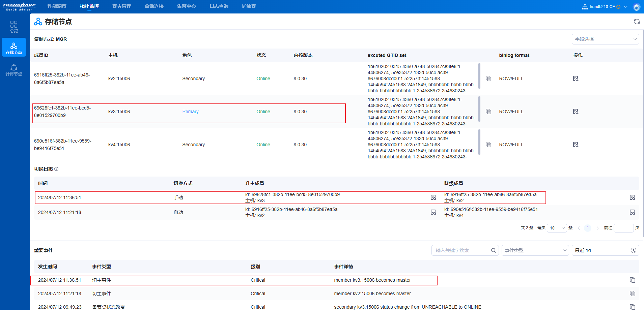Open the 拓扑监控 menu
Image resolution: width=644 pixels, height=310 pixels.
[x=89, y=6]
